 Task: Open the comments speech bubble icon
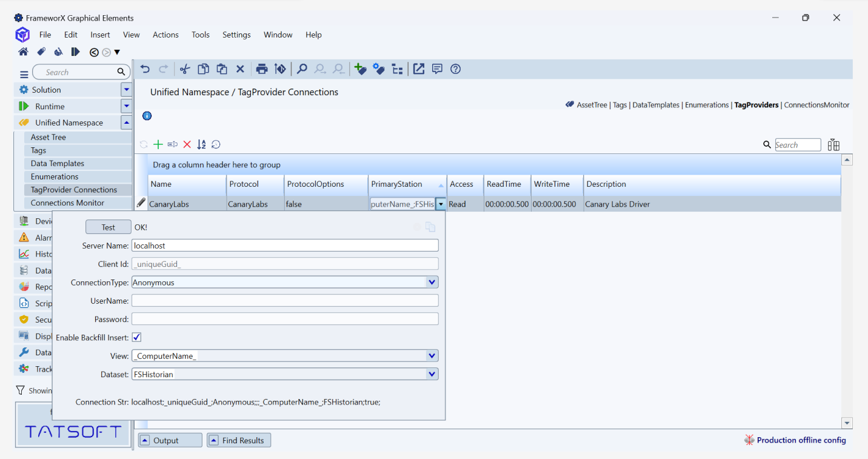pyautogui.click(x=437, y=69)
